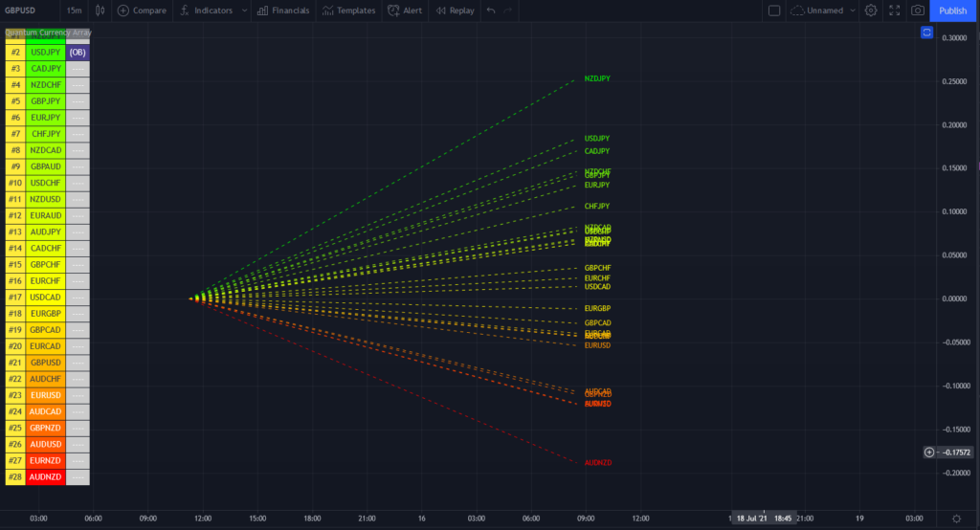Click the Publish button
The width and height of the screenshot is (980, 530).
(x=952, y=11)
